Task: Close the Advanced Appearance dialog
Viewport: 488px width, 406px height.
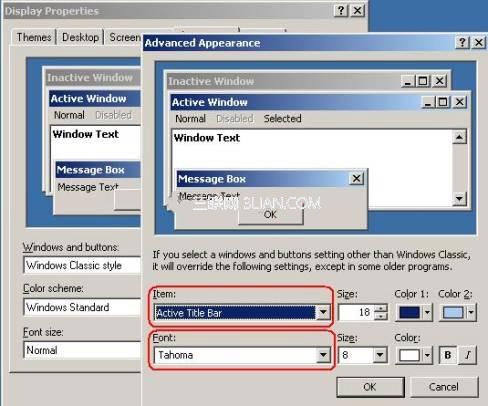Action: (x=479, y=43)
